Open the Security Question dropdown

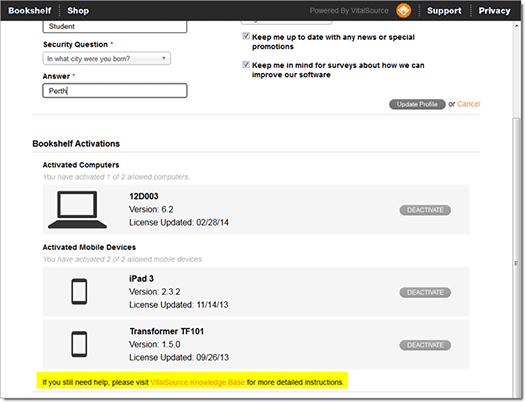(107, 59)
